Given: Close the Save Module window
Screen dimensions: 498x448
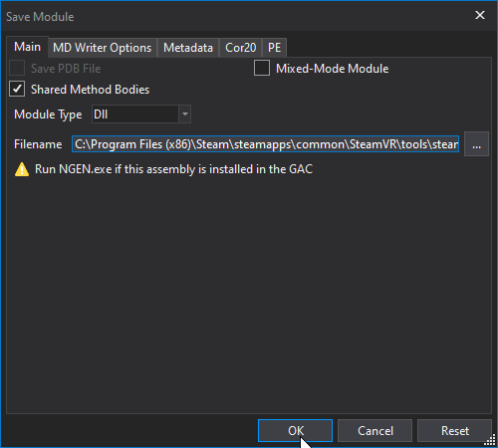Looking at the screenshot, I should (480, 15).
